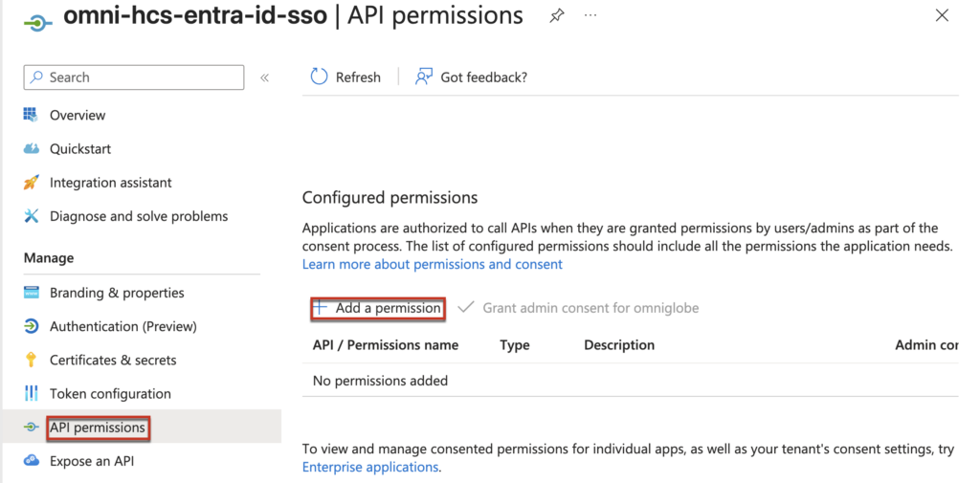Open Authentication (Preview) in the menu
The image size is (980, 483).
(x=122, y=326)
